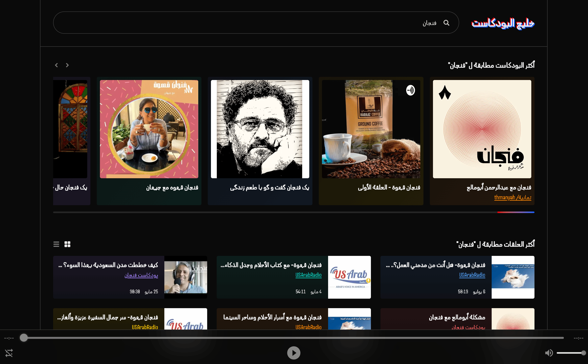Open بودكاست فنجان link under the 25 مايو episode
The height and width of the screenshot is (364, 588).
coord(141,275)
